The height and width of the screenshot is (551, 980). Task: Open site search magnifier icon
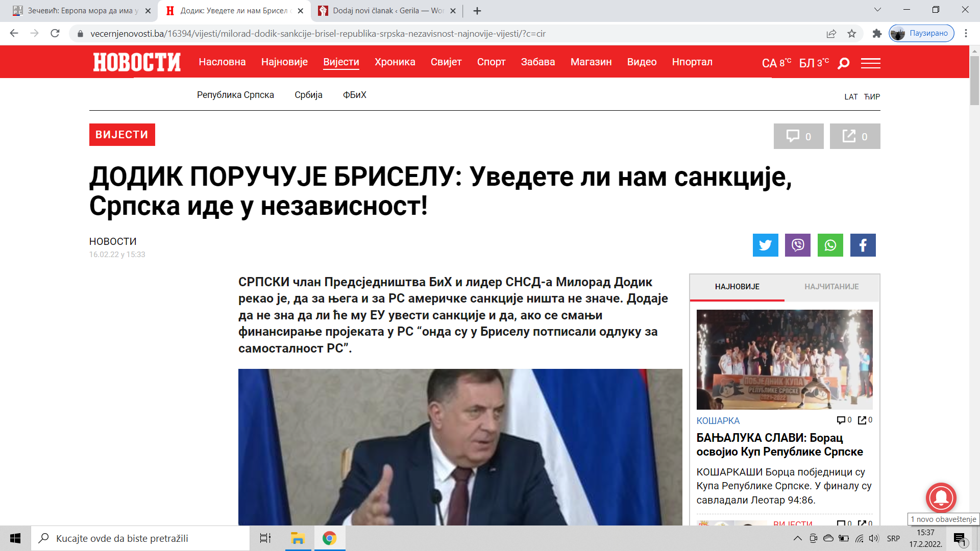(844, 63)
